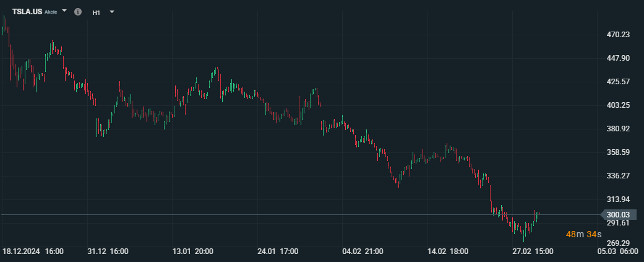
Task: Open the H1 timeframe dropdown arrow
Action: (x=112, y=12)
